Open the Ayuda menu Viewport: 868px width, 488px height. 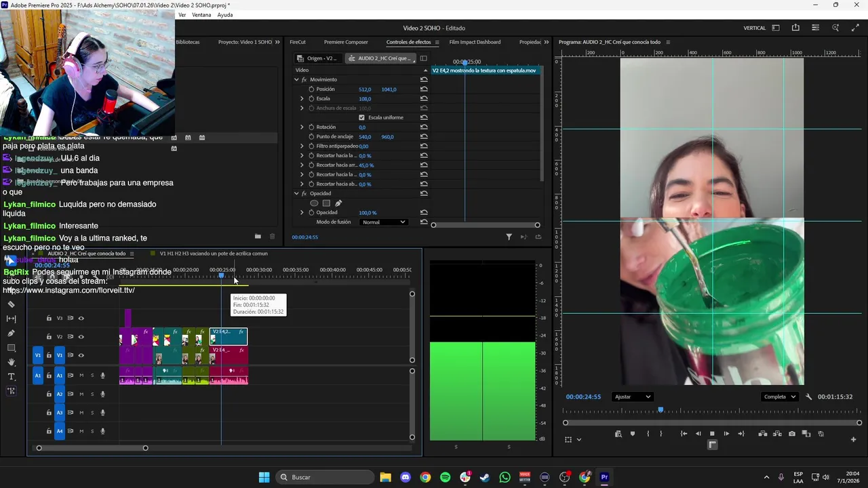pyautogui.click(x=225, y=15)
